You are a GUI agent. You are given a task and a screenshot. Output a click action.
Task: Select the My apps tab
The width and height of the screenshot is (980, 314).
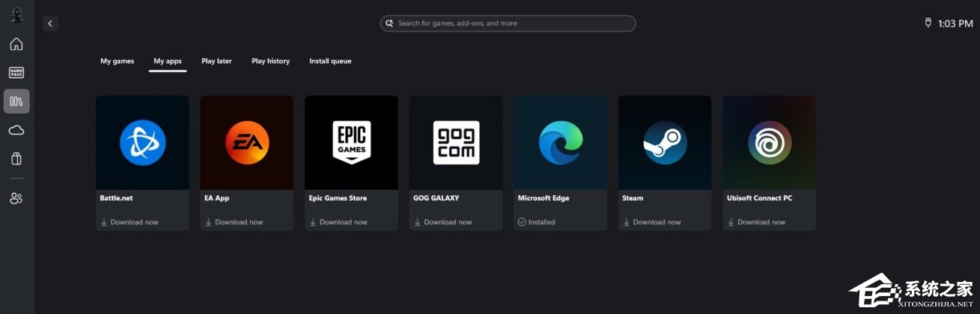coord(168,61)
